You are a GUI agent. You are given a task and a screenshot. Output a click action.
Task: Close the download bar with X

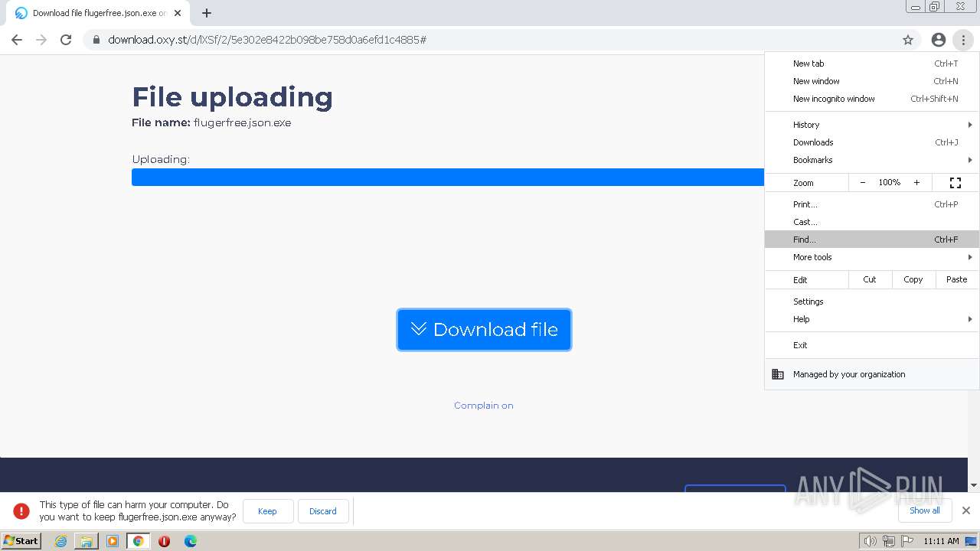[x=966, y=510]
